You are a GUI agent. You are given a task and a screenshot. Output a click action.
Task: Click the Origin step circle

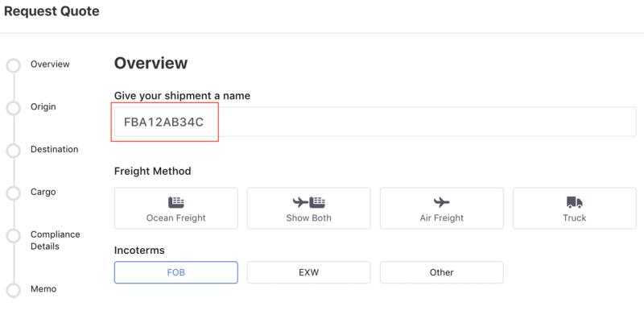click(x=14, y=108)
